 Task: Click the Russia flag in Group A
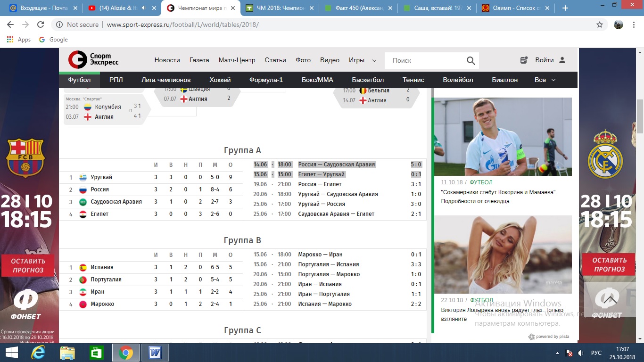pyautogui.click(x=83, y=189)
